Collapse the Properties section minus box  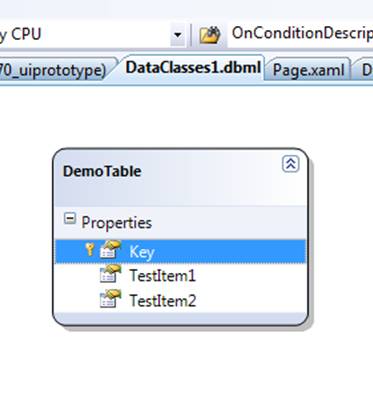[x=70, y=219]
